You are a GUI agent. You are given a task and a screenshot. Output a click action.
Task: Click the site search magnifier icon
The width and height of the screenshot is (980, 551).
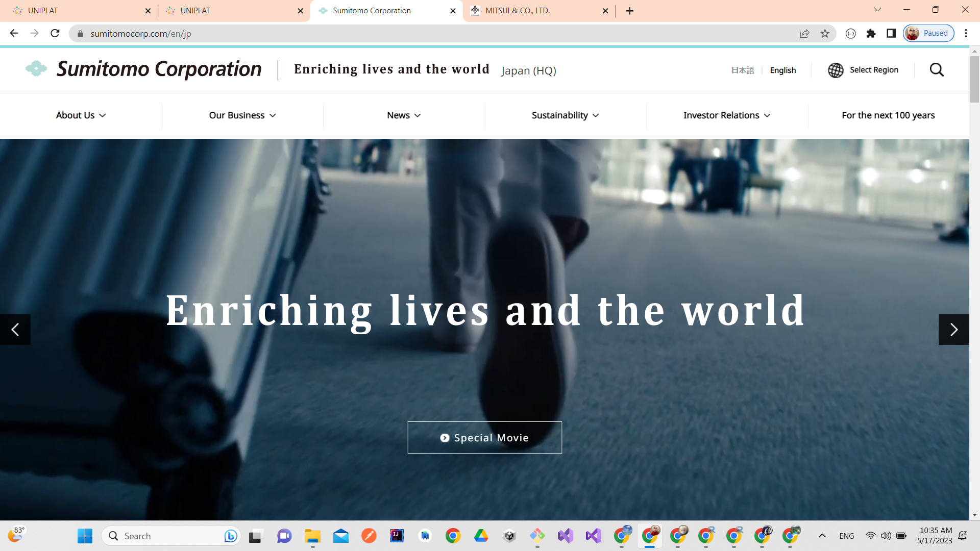(937, 70)
